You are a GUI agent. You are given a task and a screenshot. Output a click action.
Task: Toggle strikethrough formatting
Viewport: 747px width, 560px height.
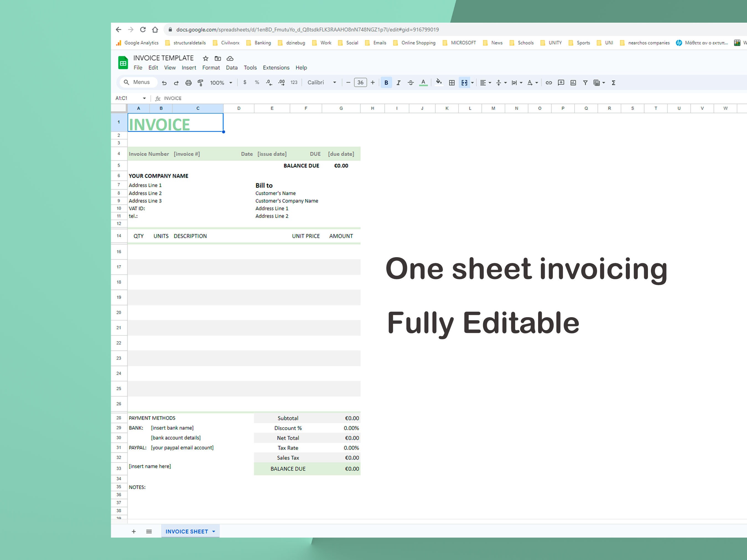(x=411, y=82)
